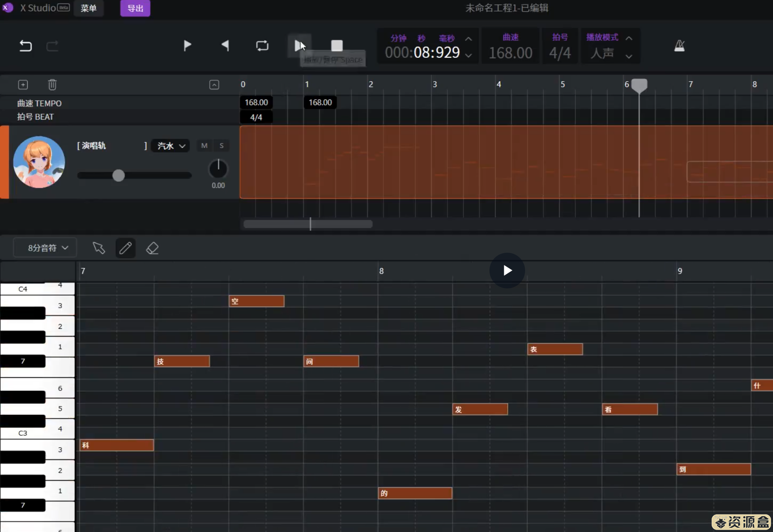Image resolution: width=773 pixels, height=532 pixels.
Task: Click the 4/4 beat marker at bar 0
Action: coord(256,117)
